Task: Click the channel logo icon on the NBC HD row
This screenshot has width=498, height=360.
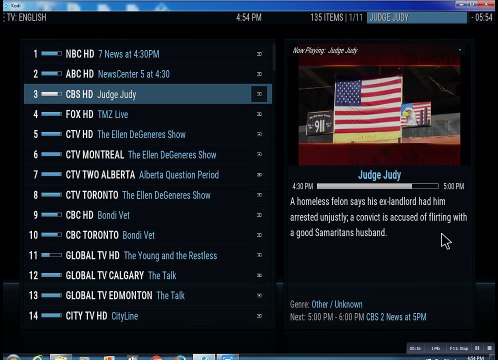Action: [259, 54]
